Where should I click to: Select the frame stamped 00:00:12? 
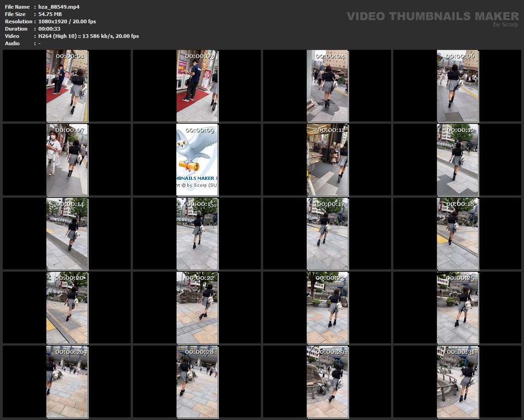click(457, 160)
